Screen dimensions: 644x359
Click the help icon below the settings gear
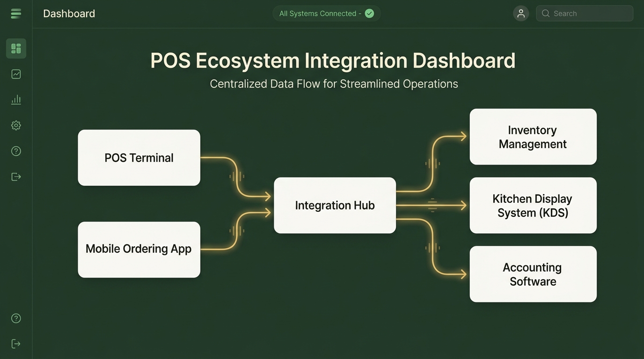[x=16, y=151]
